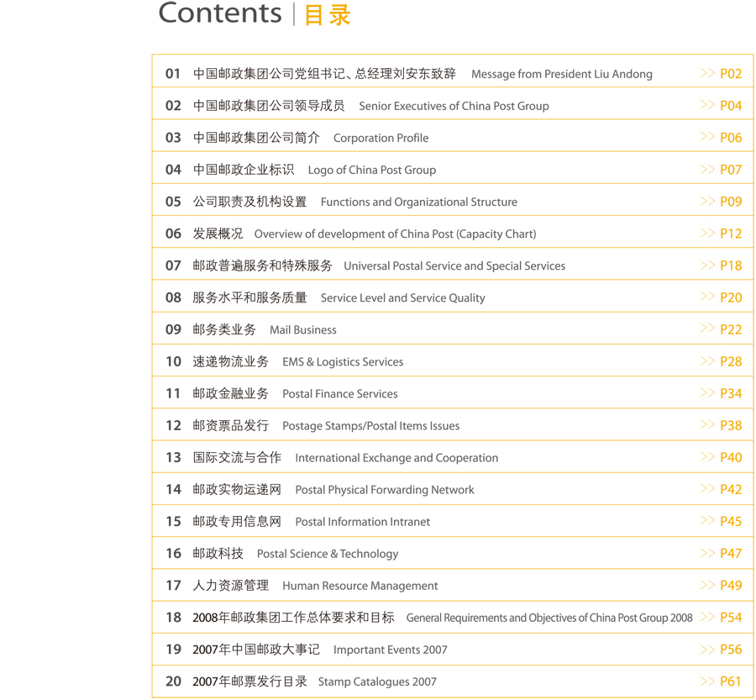Click page reference P28

coord(731,362)
